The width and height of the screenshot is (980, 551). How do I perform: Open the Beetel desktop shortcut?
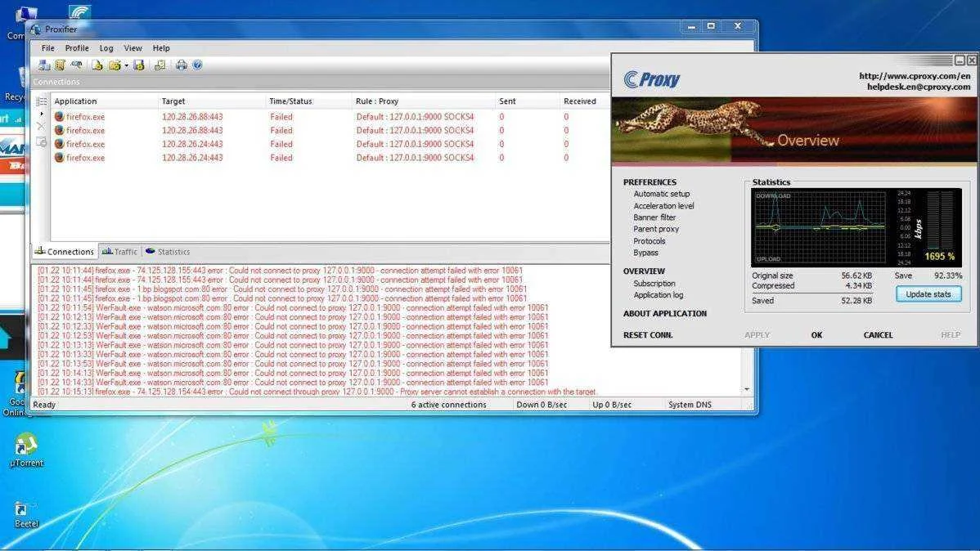(26, 515)
